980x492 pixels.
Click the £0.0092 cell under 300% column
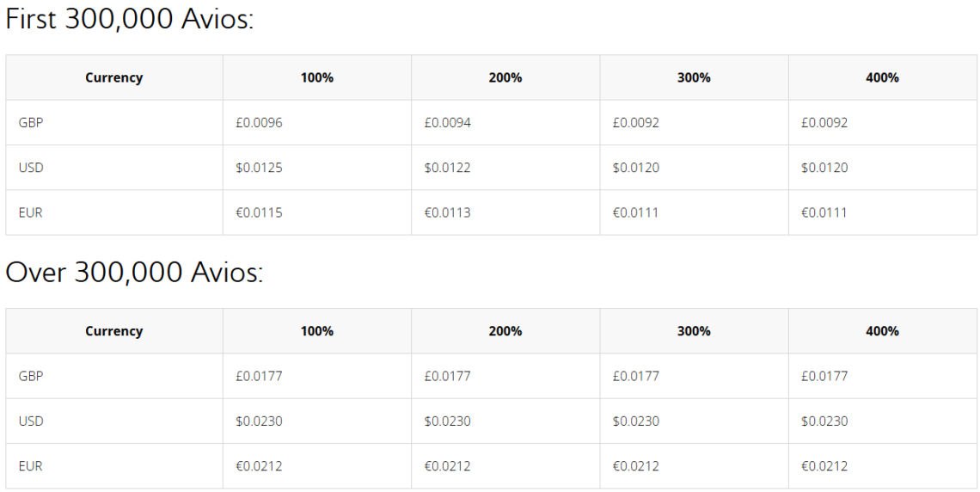click(x=636, y=123)
